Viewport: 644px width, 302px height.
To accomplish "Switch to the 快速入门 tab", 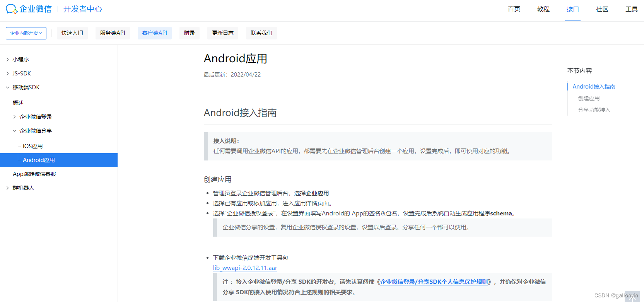I will pos(72,33).
